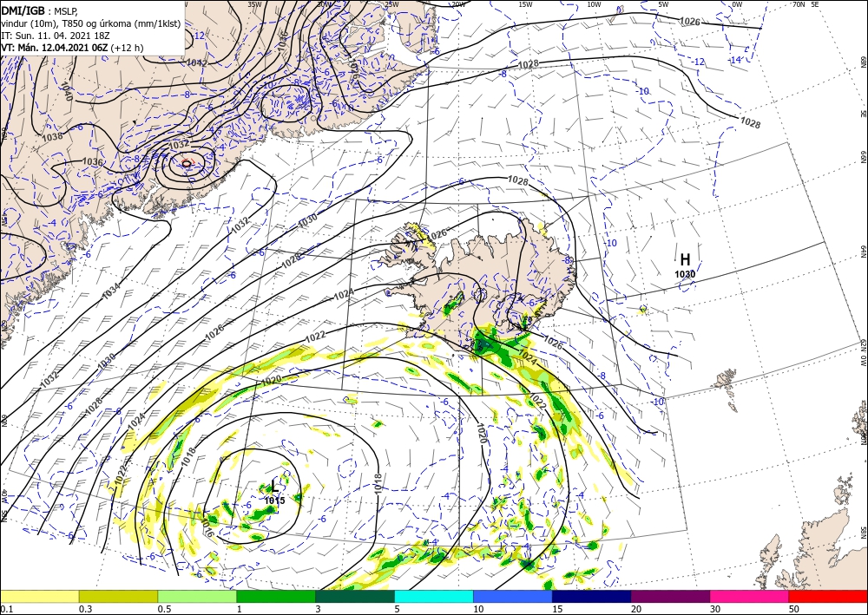Click the navy 15–20 legend band
The height and width of the screenshot is (615, 868).
[592, 597]
